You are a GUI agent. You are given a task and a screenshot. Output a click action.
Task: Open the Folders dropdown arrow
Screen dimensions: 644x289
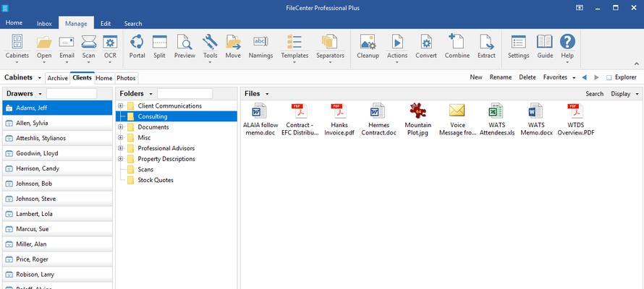(x=151, y=94)
